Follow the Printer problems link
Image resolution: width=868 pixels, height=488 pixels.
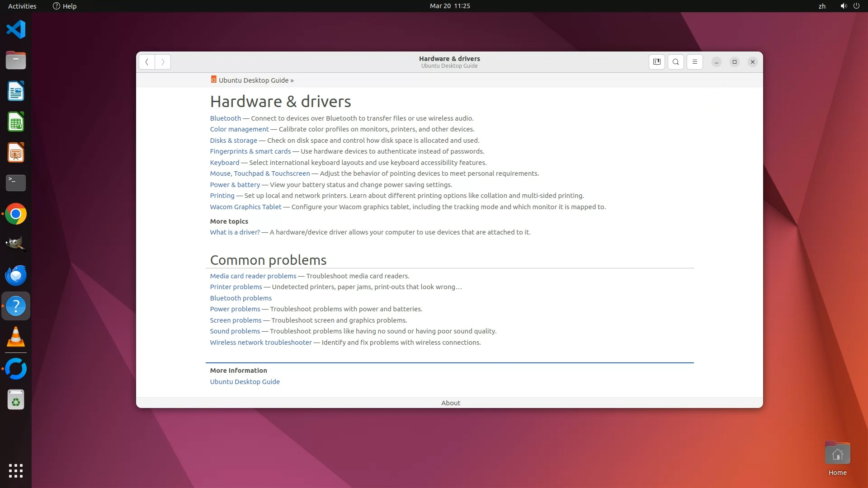pos(236,287)
